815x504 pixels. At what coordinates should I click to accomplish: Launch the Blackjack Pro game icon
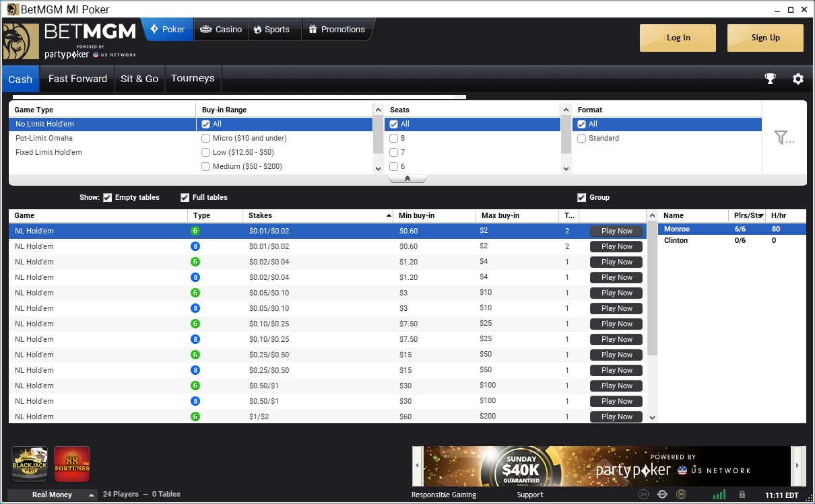coord(30,464)
